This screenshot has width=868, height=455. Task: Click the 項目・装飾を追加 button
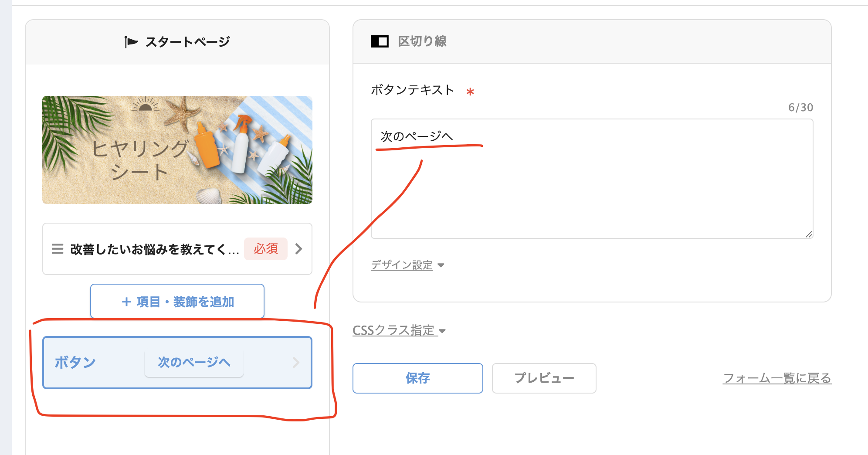(x=177, y=301)
